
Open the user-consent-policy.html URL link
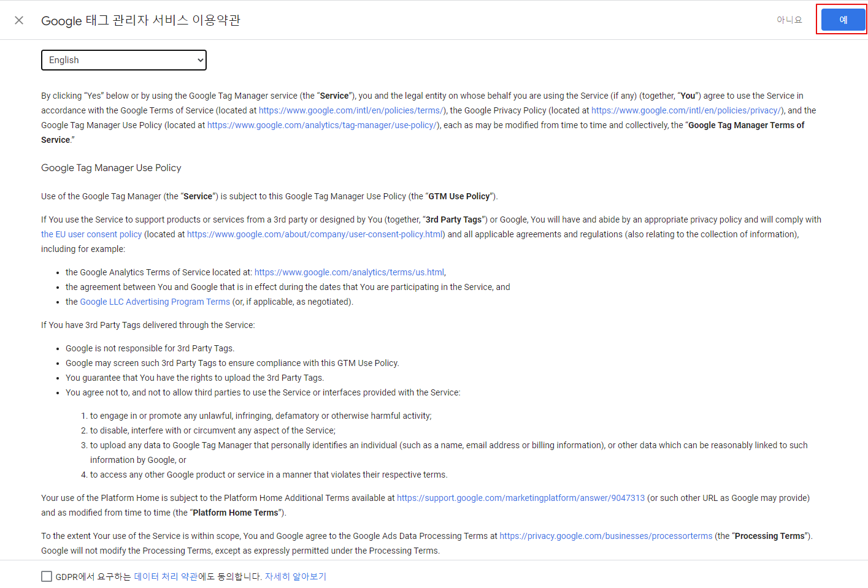point(315,234)
